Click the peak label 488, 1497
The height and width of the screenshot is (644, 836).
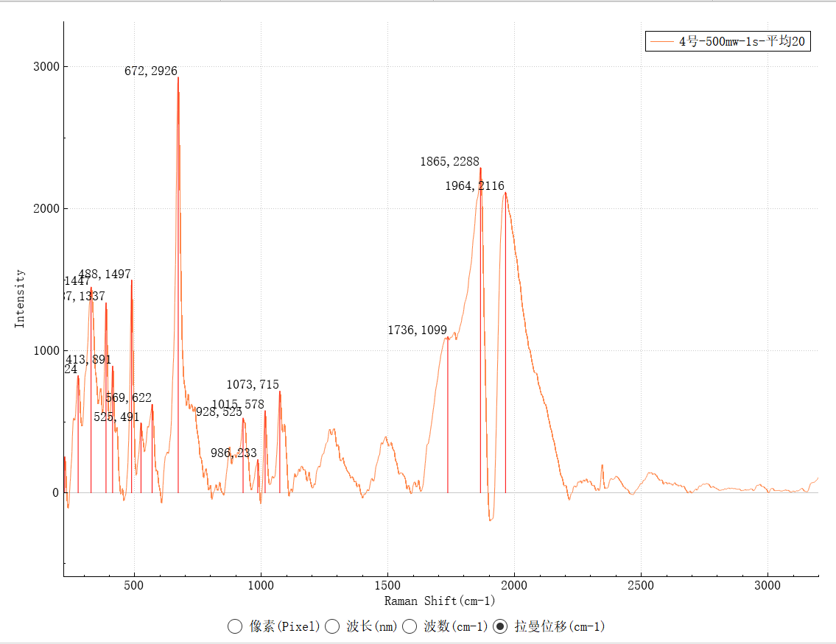105,274
